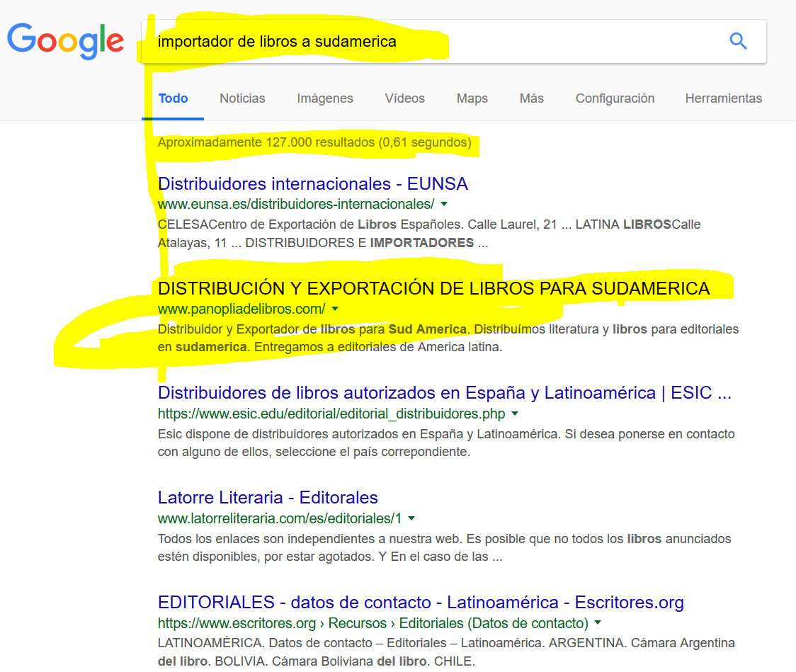Open the Vídeos tab
Viewport: 796px width, 672px height.
[404, 98]
